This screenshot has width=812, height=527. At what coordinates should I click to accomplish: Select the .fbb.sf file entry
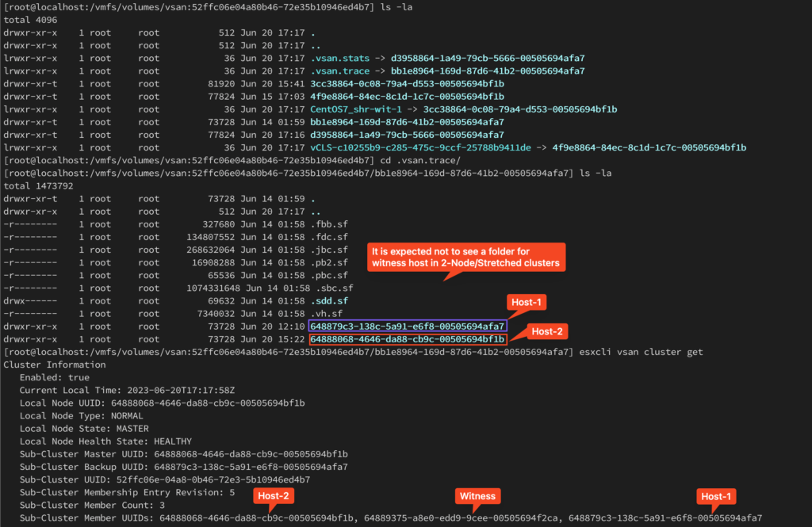point(329,224)
